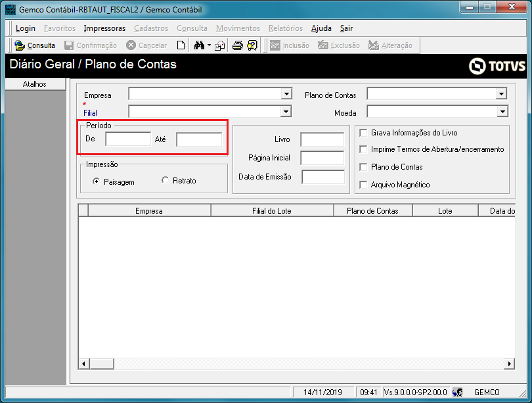Click the binoculars search icon
532x403 pixels.
pyautogui.click(x=199, y=45)
